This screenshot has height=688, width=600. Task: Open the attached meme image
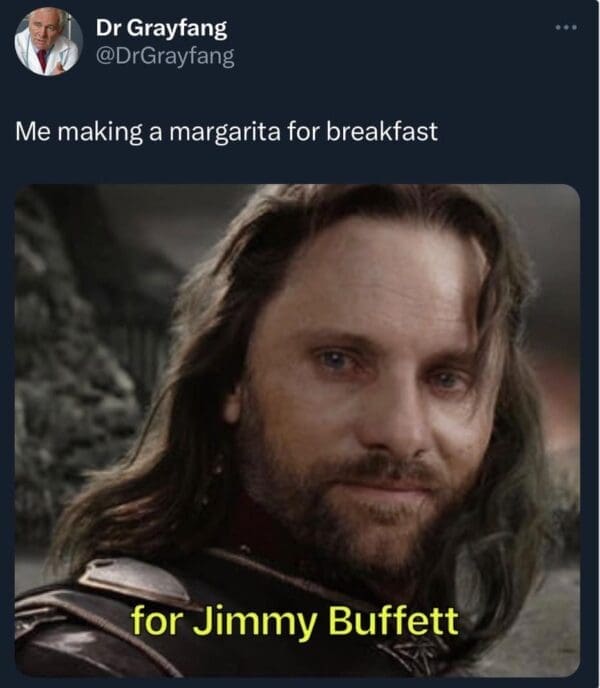pyautogui.click(x=298, y=430)
